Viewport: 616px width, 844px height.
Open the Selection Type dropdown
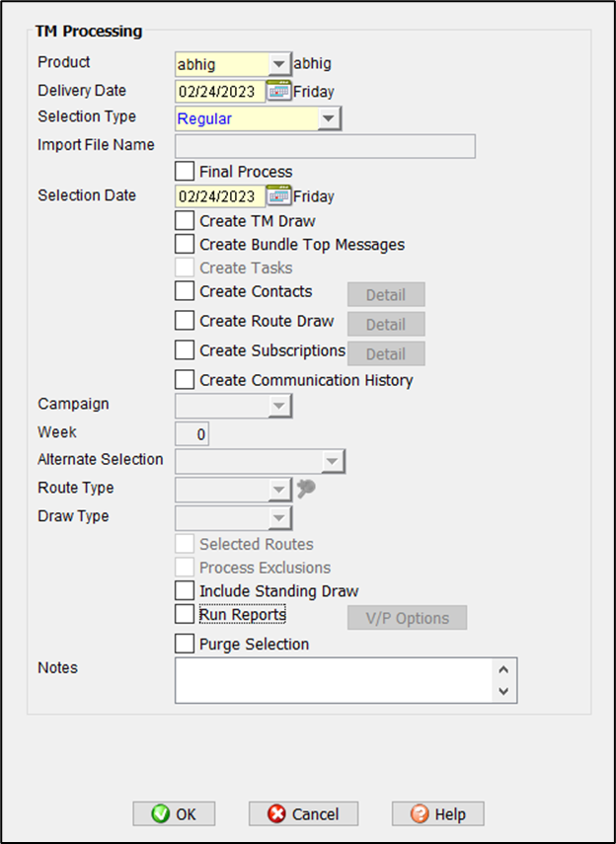(x=330, y=118)
